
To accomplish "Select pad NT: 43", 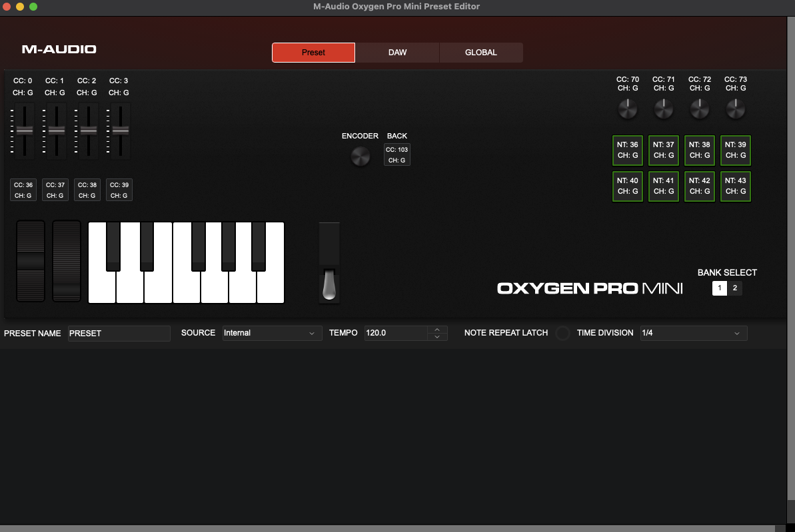I will tap(736, 186).
